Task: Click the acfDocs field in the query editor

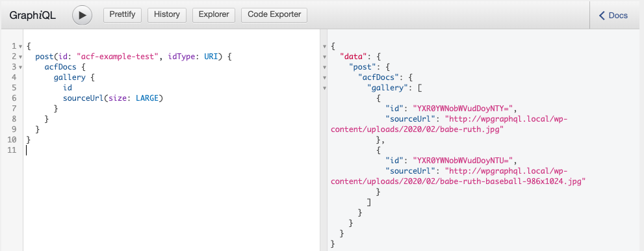Action: (x=60, y=67)
